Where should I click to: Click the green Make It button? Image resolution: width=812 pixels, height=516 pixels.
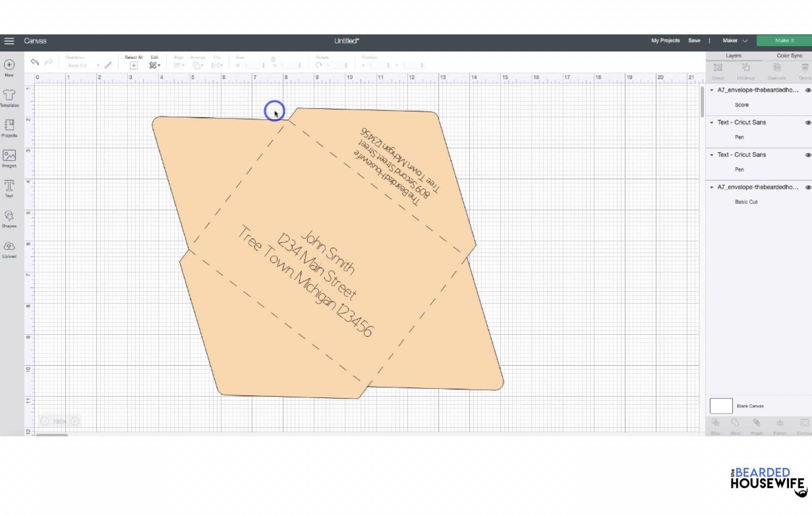pyautogui.click(x=784, y=40)
